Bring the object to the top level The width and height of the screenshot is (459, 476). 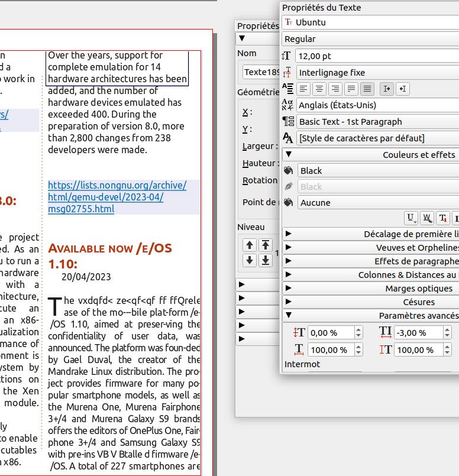click(x=266, y=245)
